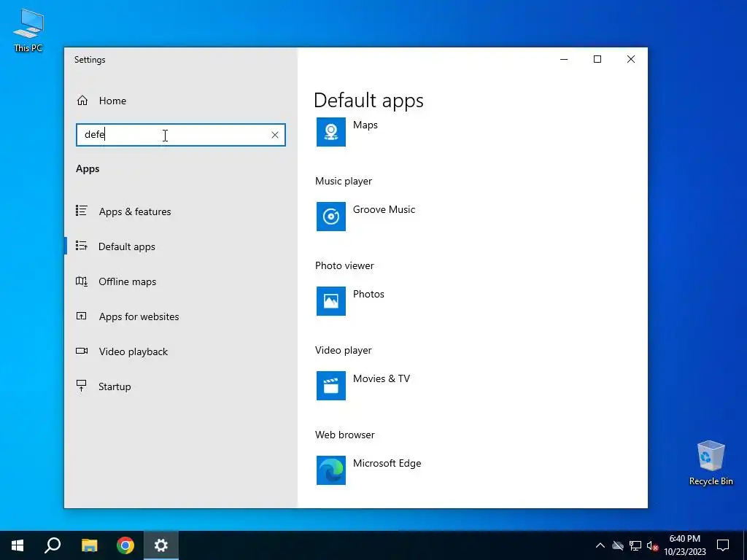Click the muted volume tray icon
This screenshot has width=747, height=560.
click(652, 545)
